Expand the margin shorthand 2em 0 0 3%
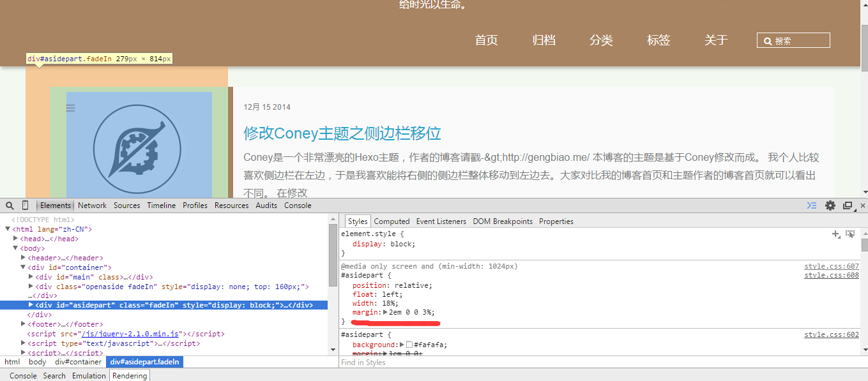The width and height of the screenshot is (868, 381). tap(385, 313)
